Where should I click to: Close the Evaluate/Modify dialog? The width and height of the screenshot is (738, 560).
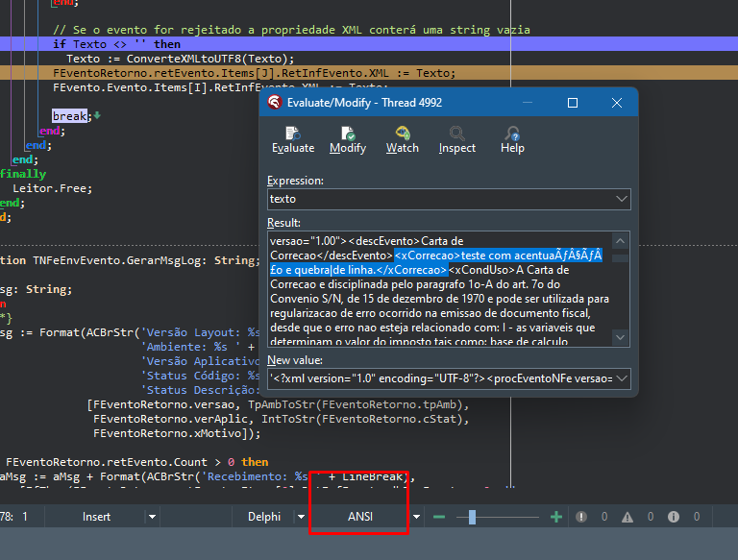coord(617,103)
